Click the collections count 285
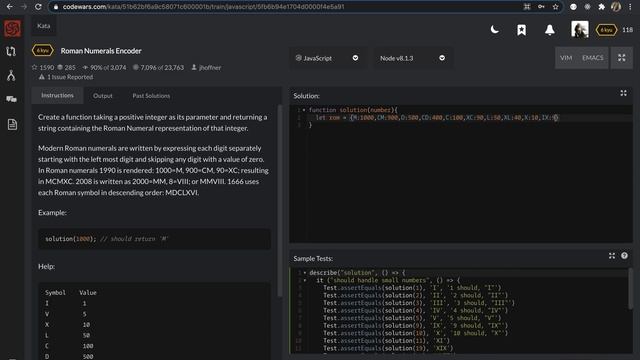640x360 pixels. click(66, 67)
